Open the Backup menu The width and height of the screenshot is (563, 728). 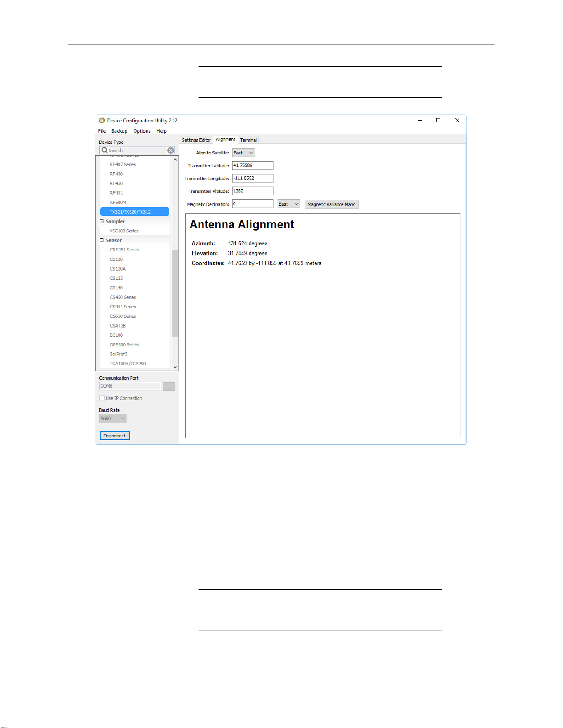(119, 131)
